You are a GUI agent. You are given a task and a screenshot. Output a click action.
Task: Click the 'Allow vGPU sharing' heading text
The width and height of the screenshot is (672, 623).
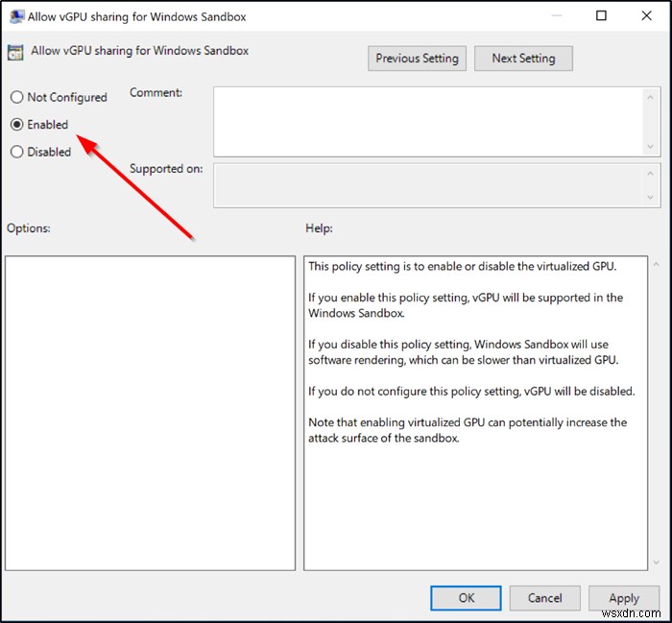click(x=140, y=51)
